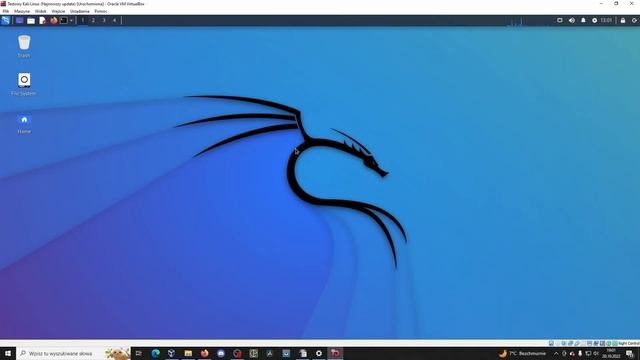Click the network tray icon
This screenshot has height=360, width=640.
click(588, 353)
